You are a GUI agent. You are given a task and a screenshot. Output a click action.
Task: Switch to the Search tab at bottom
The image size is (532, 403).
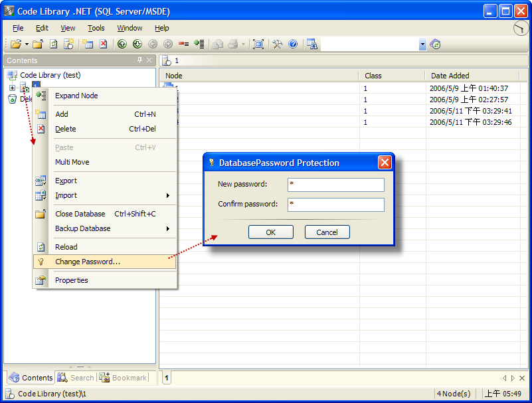pyautogui.click(x=76, y=378)
